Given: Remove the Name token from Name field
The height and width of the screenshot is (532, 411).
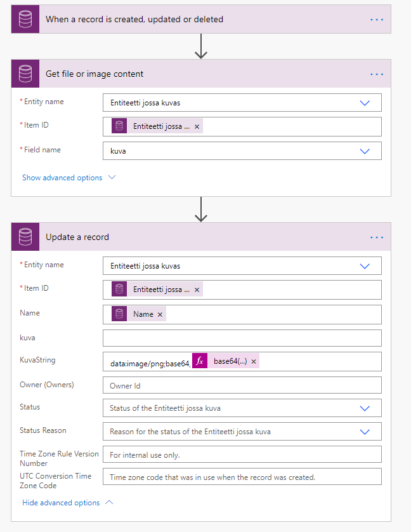Looking at the screenshot, I should 160,314.
